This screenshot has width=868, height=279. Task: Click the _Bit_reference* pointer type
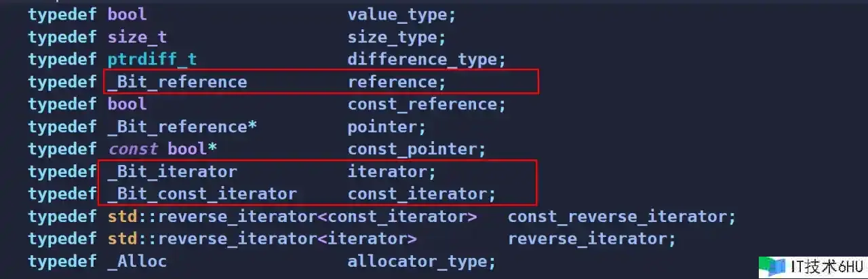[182, 126]
